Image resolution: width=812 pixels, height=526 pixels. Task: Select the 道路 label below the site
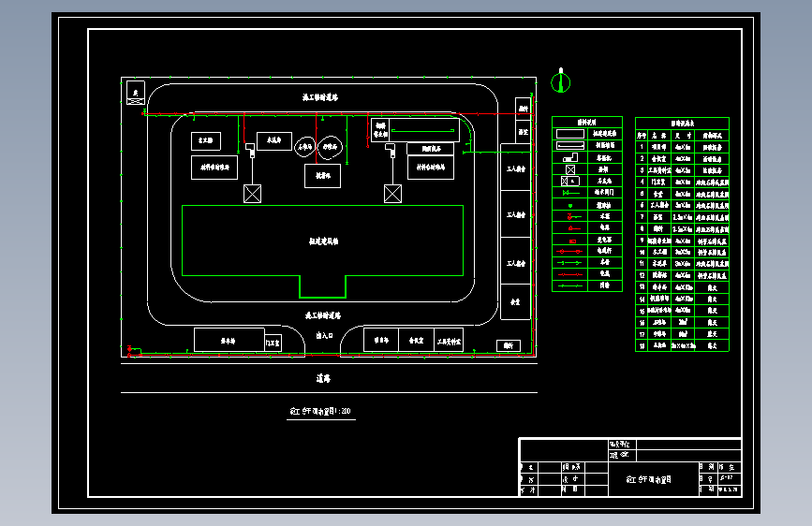pos(323,378)
